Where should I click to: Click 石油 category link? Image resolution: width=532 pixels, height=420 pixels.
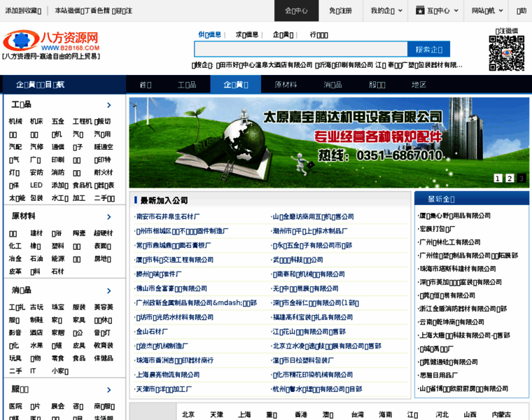[x=36, y=259]
